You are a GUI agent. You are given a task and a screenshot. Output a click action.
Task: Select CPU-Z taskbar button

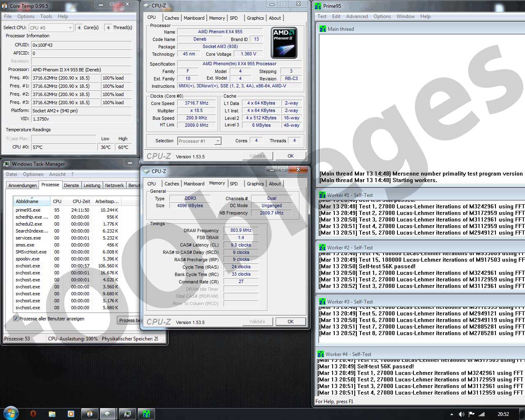click(x=108, y=414)
